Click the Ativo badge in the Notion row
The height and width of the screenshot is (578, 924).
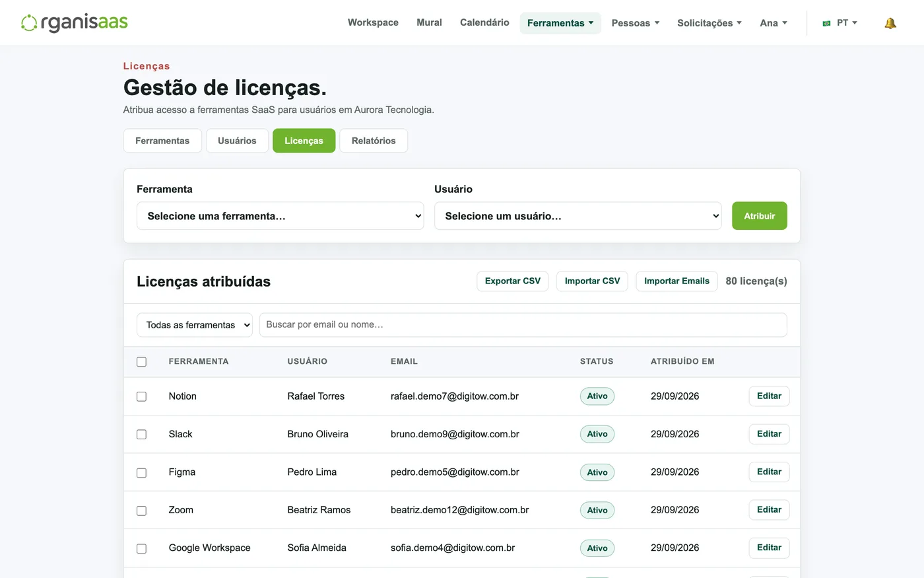coord(597,396)
